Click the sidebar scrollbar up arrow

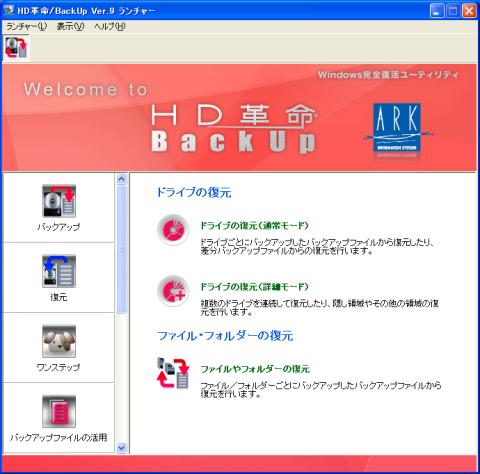pos(122,179)
